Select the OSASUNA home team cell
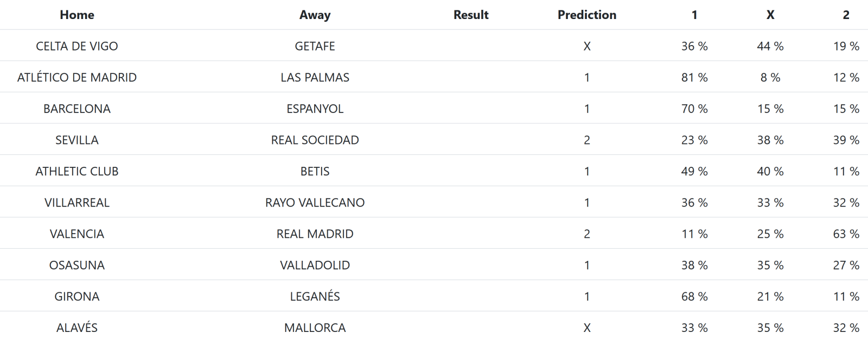868x339 pixels. click(x=76, y=265)
